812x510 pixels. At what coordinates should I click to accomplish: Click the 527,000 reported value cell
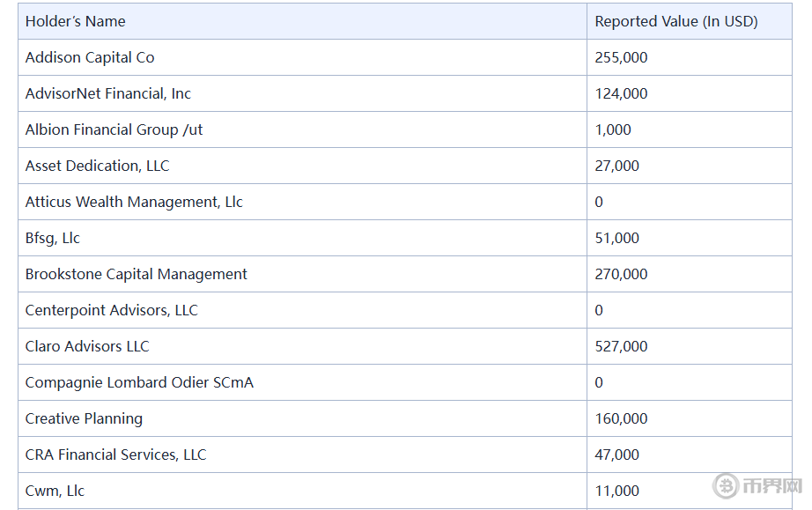tap(621, 346)
